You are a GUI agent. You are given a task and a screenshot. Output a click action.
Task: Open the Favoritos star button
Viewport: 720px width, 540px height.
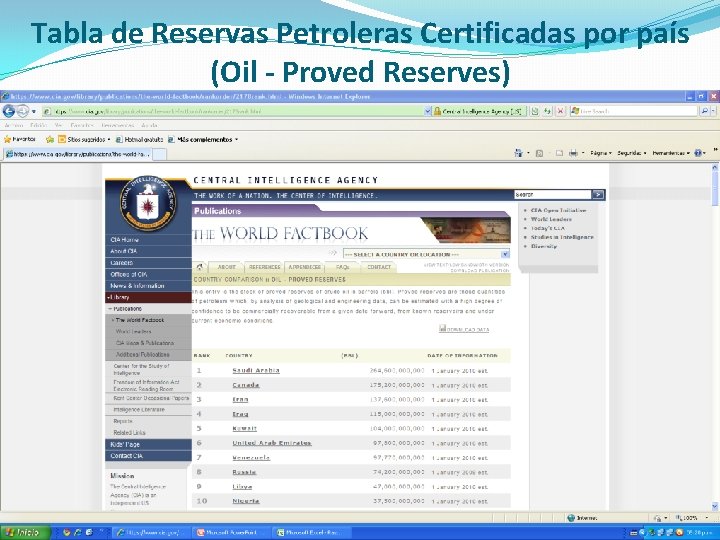tap(20, 139)
